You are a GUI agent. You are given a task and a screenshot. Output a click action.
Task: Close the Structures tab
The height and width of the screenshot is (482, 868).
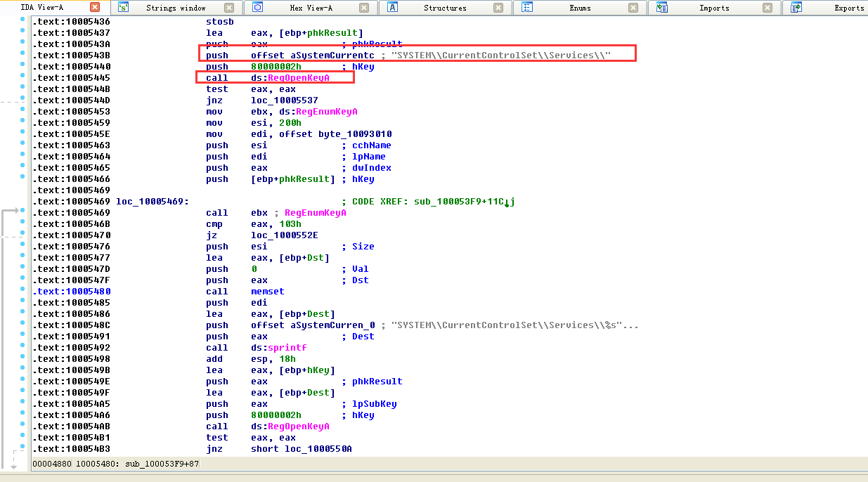[x=498, y=8]
